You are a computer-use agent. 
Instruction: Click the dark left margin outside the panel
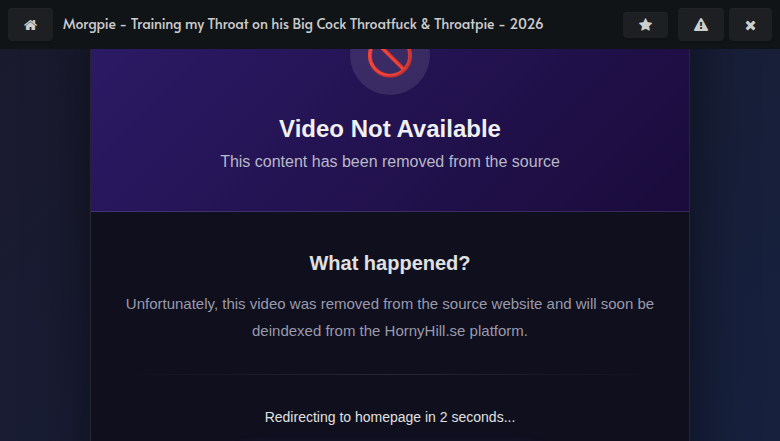pyautogui.click(x=45, y=245)
